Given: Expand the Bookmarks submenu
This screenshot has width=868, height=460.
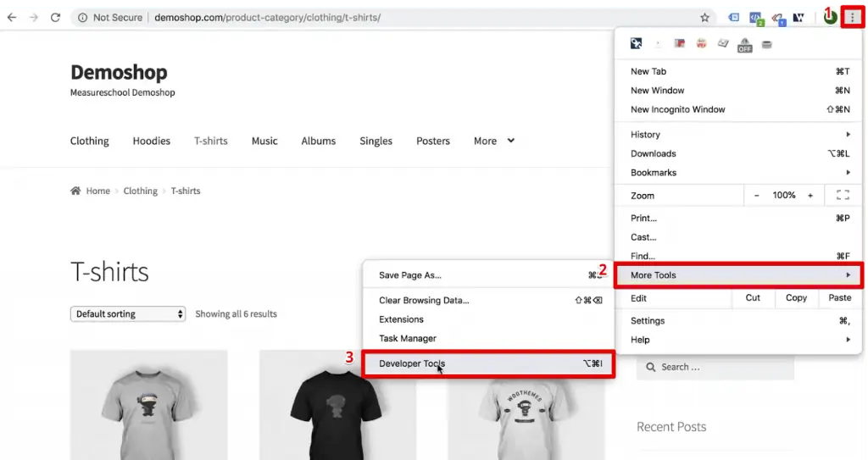Looking at the screenshot, I should pyautogui.click(x=738, y=173).
